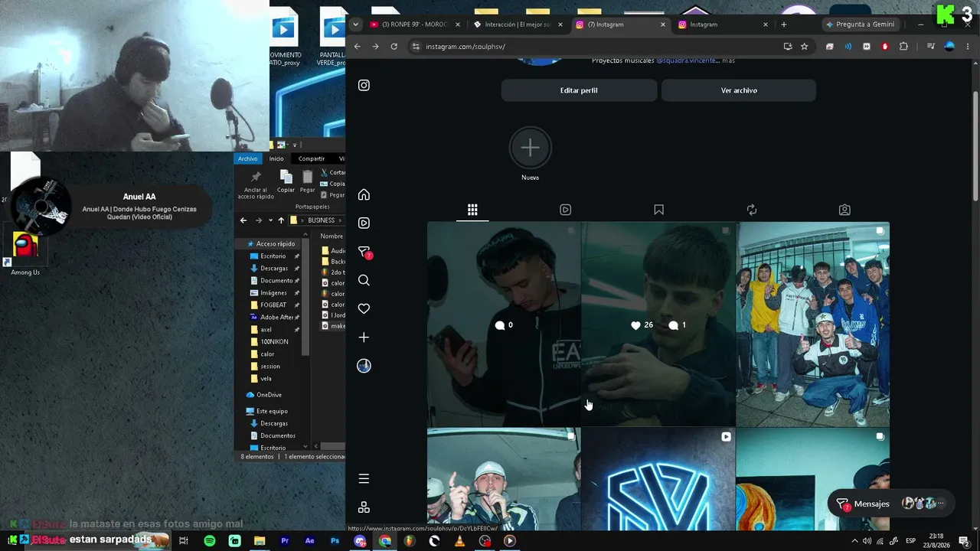This screenshot has width=980, height=551.
Task: Open recent locations dropdown in Explorer
Action: (x=270, y=220)
